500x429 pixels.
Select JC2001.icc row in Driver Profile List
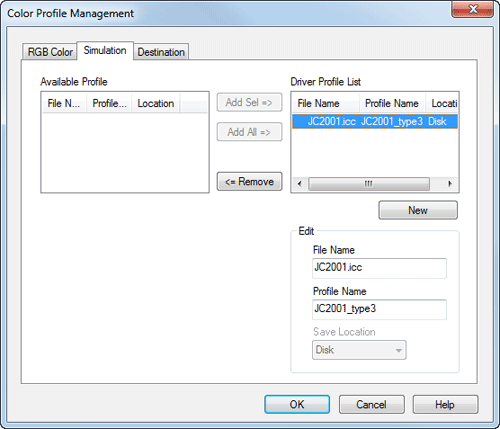point(375,121)
